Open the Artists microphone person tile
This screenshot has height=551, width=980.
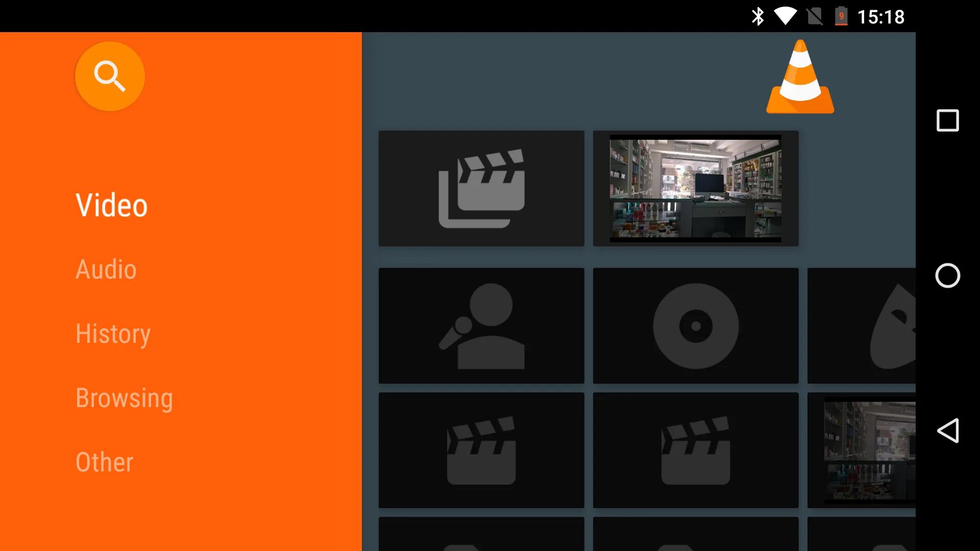pos(481,325)
